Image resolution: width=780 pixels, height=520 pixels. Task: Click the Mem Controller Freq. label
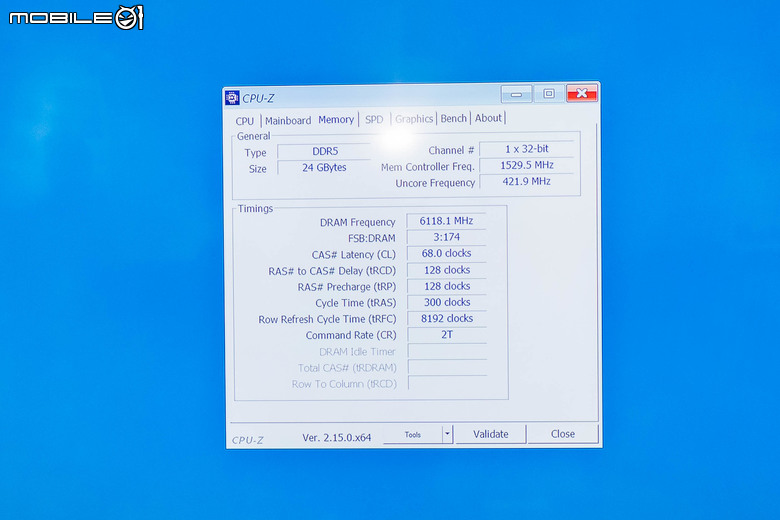427,167
